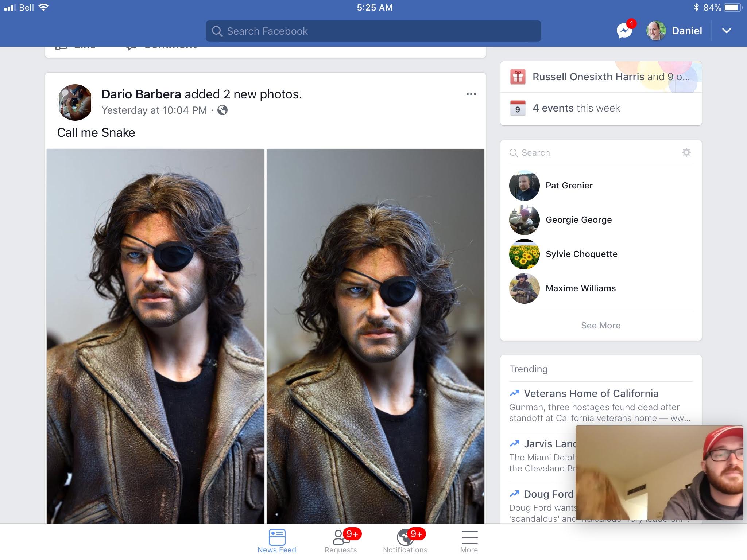Click Georgie George's avatar
The height and width of the screenshot is (560, 747).
(524, 220)
